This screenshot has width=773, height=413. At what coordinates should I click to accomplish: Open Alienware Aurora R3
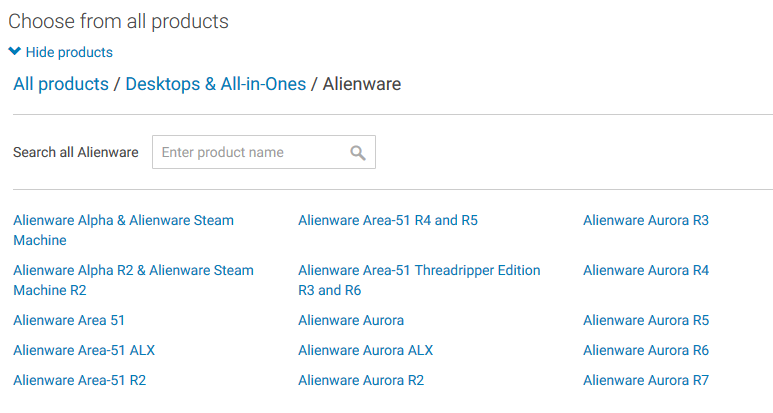pyautogui.click(x=646, y=220)
